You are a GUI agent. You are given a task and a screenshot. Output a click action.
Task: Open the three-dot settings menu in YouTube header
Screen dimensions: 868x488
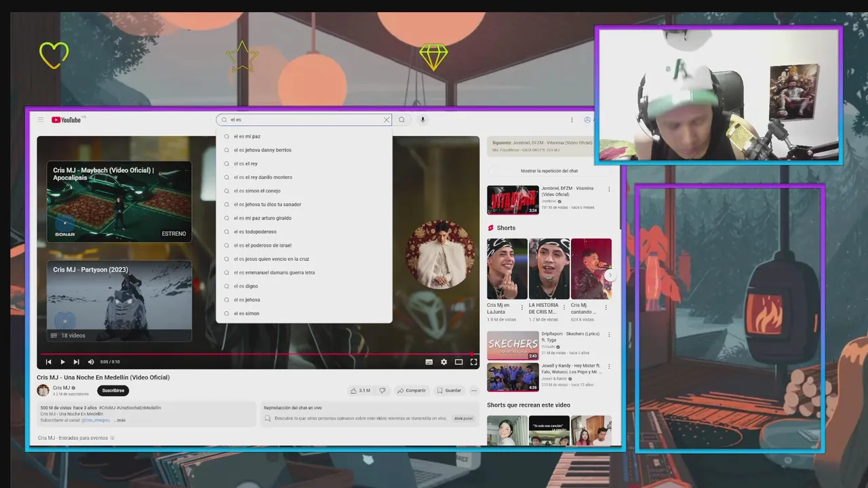(572, 120)
